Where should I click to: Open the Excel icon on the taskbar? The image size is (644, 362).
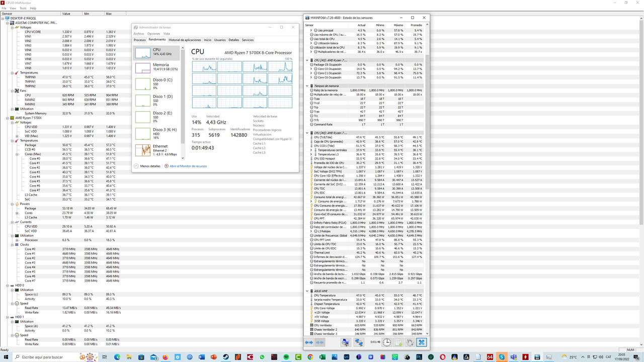click(x=323, y=357)
